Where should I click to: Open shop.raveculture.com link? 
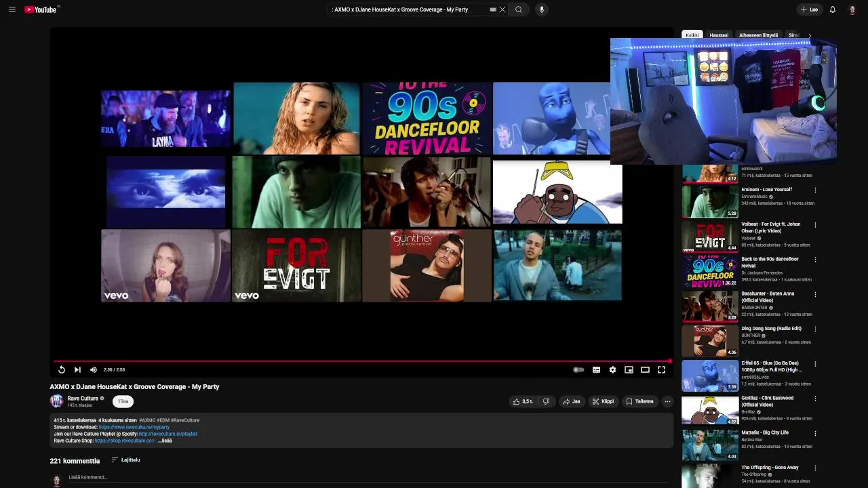coord(125,441)
